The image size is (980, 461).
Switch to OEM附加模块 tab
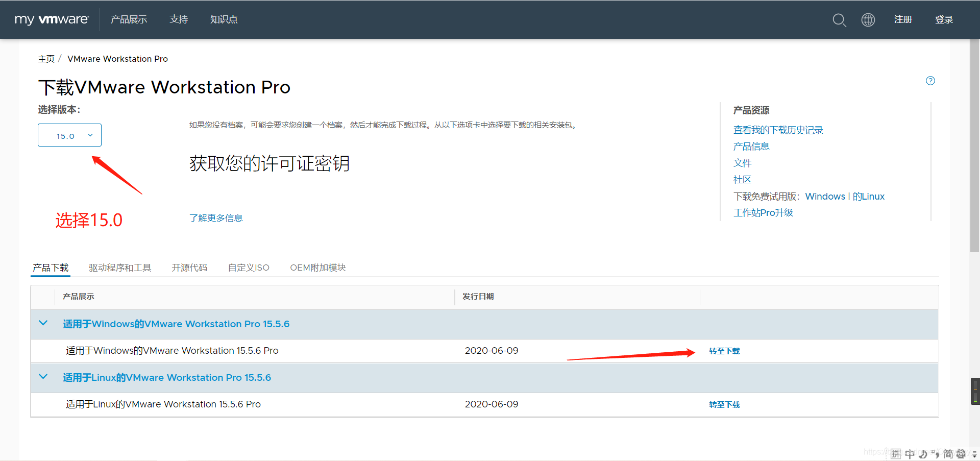click(318, 268)
